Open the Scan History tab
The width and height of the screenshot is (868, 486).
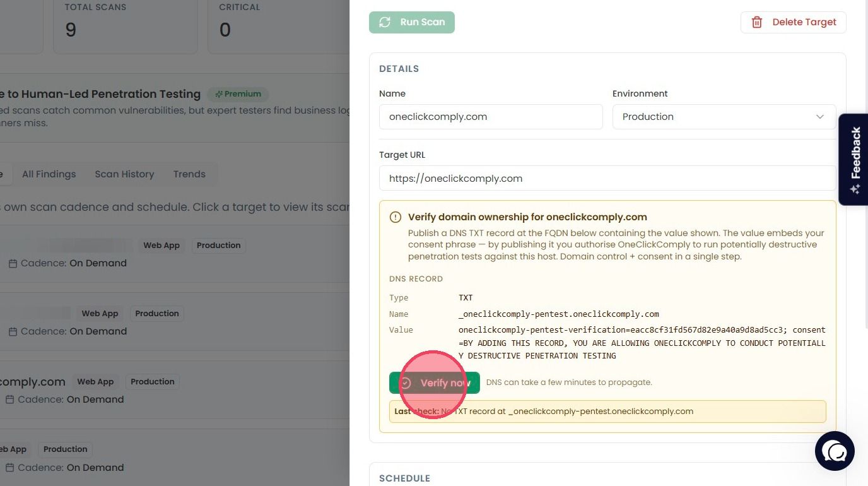coord(124,174)
